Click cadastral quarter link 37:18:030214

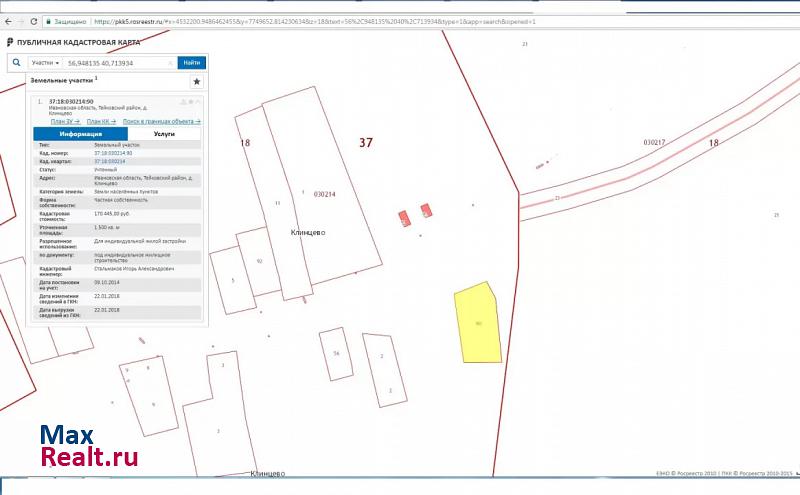(x=109, y=161)
